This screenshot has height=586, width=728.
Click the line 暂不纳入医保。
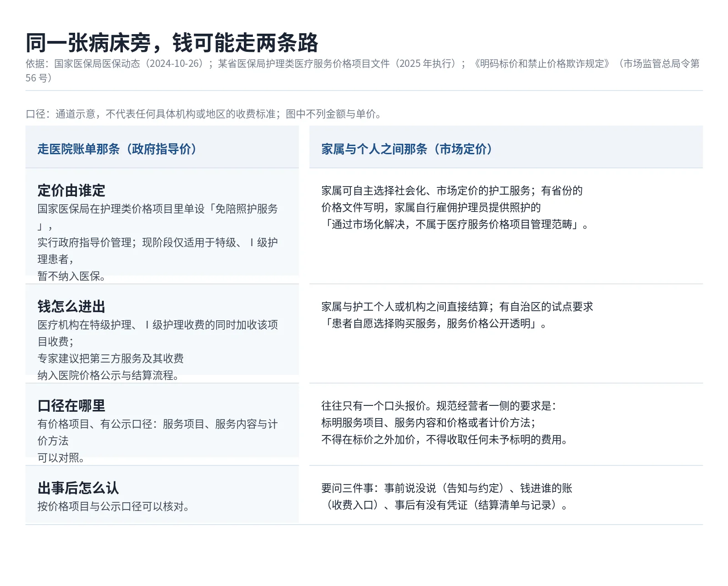coord(71,276)
